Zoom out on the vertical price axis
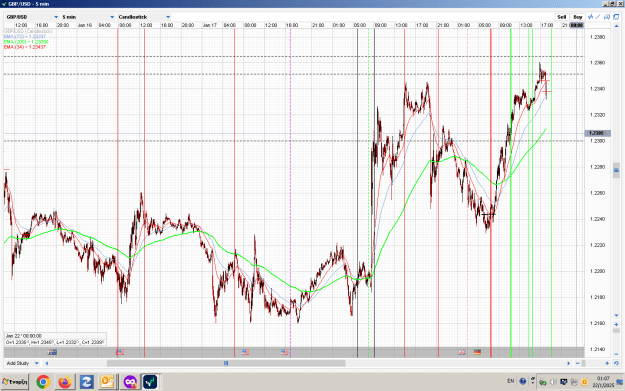This screenshot has height=391, width=625. 616,354
